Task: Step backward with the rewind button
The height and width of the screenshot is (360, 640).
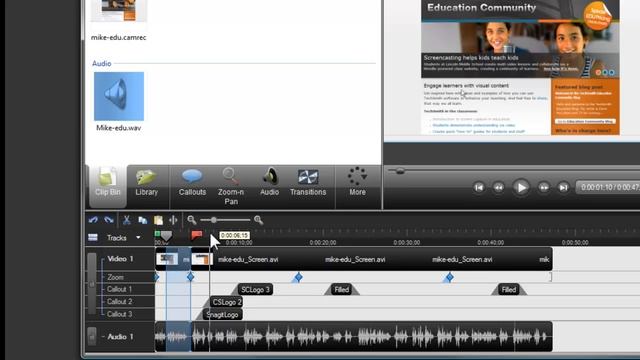Action: pos(498,187)
